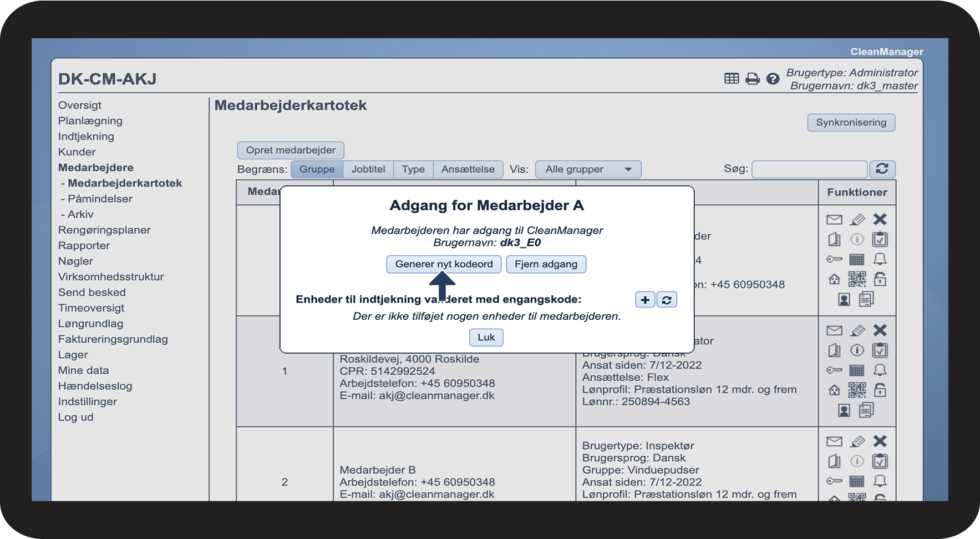Click envelope icon for first employee
The width and height of the screenshot is (980, 539).
[x=834, y=220]
